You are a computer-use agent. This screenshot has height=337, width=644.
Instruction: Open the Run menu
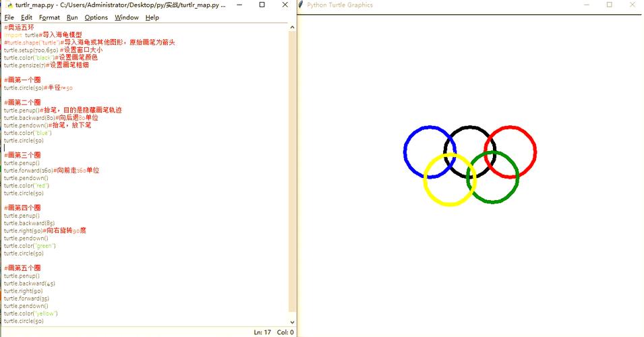coord(72,18)
